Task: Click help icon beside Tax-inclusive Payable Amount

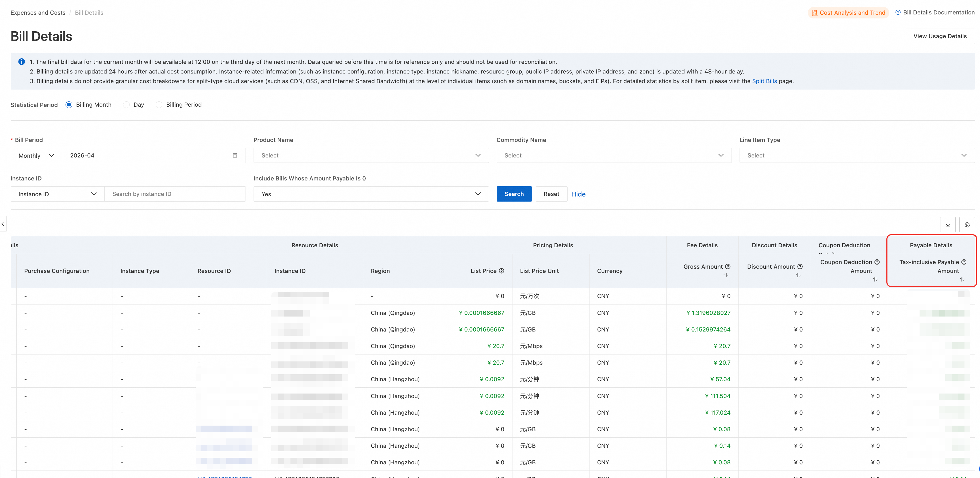Action: pos(964,262)
